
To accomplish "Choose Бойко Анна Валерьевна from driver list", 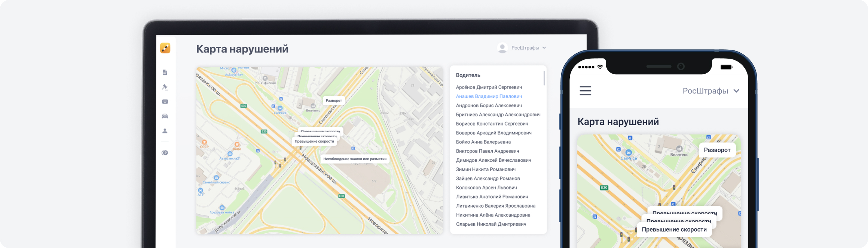I will [x=483, y=142].
